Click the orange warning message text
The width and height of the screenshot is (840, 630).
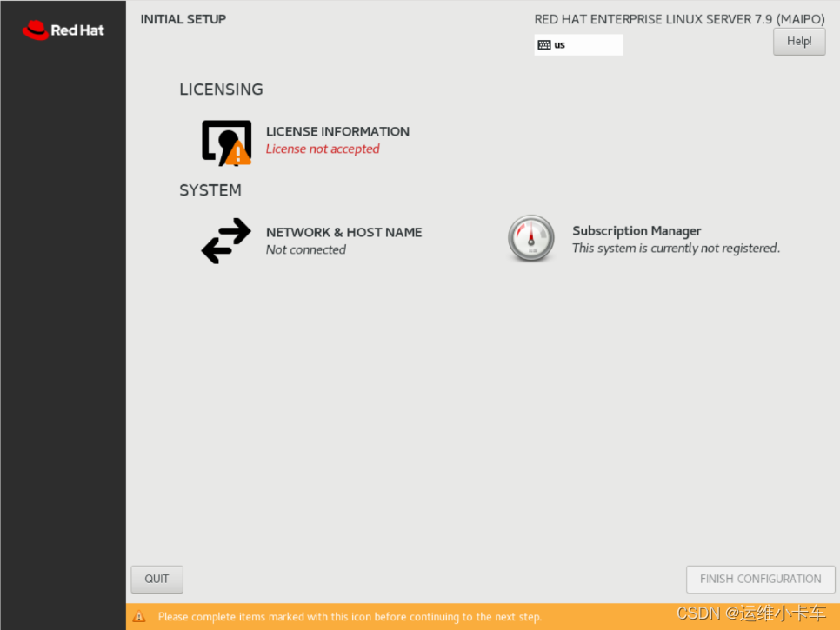coord(350,617)
